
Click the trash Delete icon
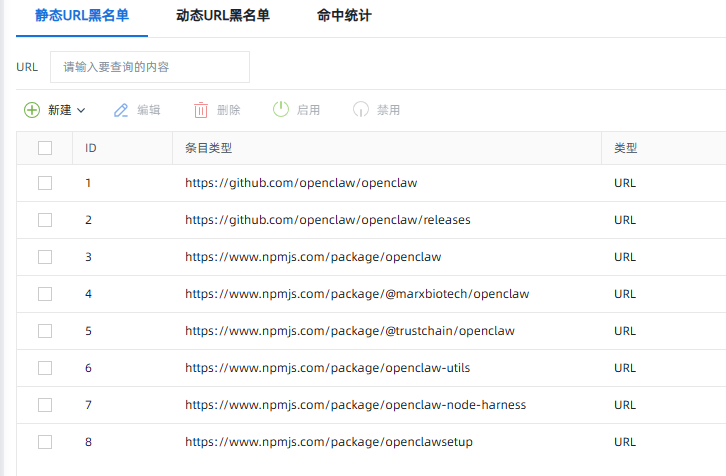pos(201,110)
